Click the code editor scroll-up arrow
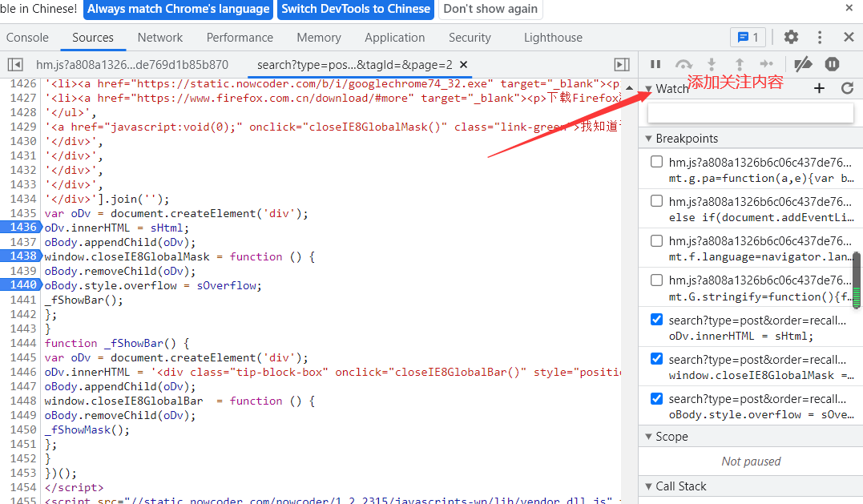Screen dimensions: 863x504 pos(629,87)
